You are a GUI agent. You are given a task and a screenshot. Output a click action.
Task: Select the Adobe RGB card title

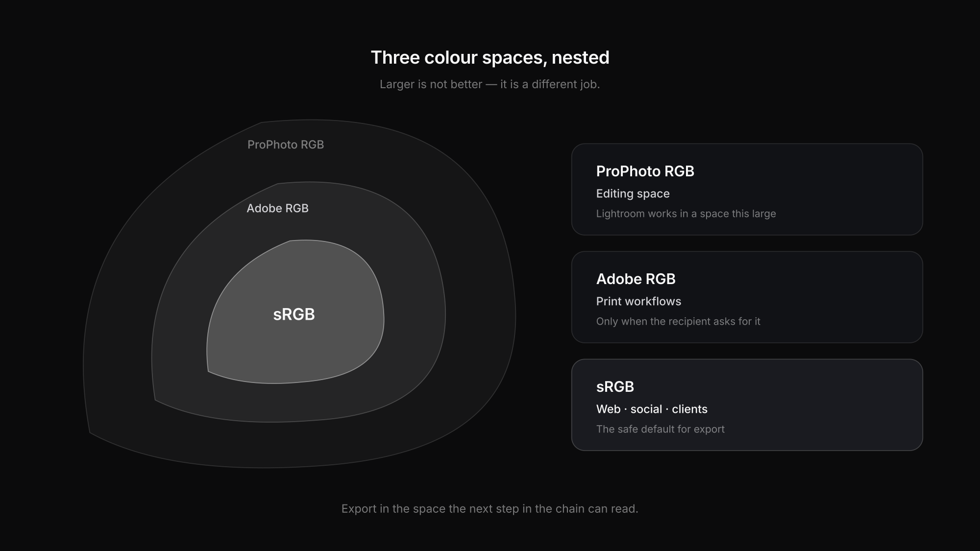[x=636, y=279]
